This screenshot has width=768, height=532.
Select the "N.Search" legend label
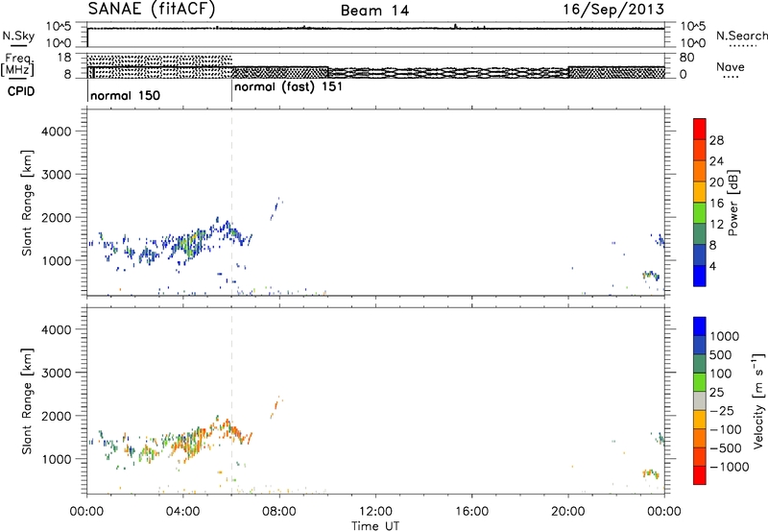741,36
